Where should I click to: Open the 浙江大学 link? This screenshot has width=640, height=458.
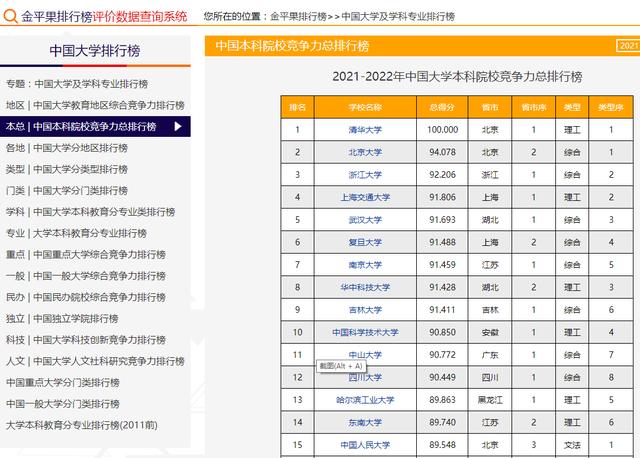(x=365, y=175)
